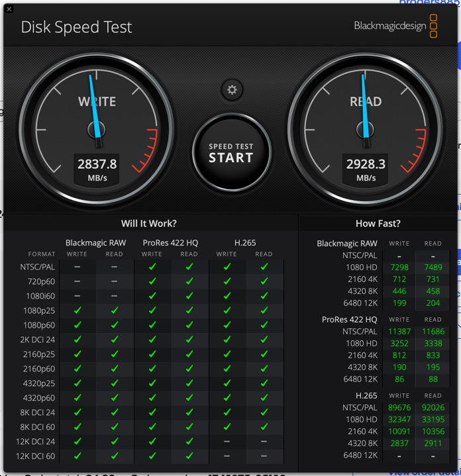Viewport: 461px width, 476px height.
Task: Click the 12K DCI 24 row label
Action: tap(35, 442)
